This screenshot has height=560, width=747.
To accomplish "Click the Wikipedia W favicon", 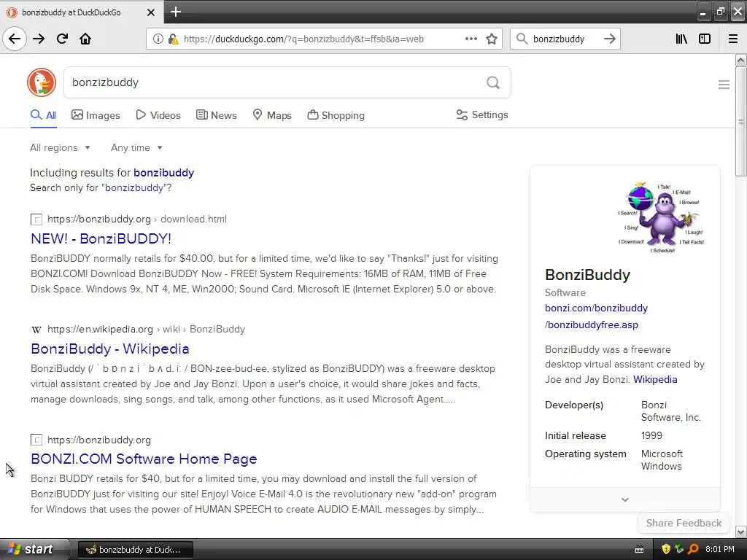I will pos(36,330).
